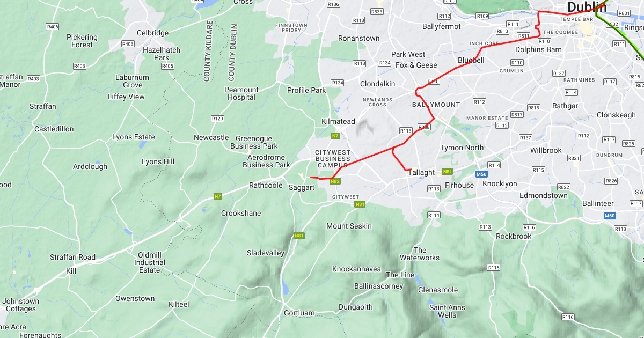The image size is (644, 338).
Task: Click the R120 road shield above Newcastle
Action: 217,119
